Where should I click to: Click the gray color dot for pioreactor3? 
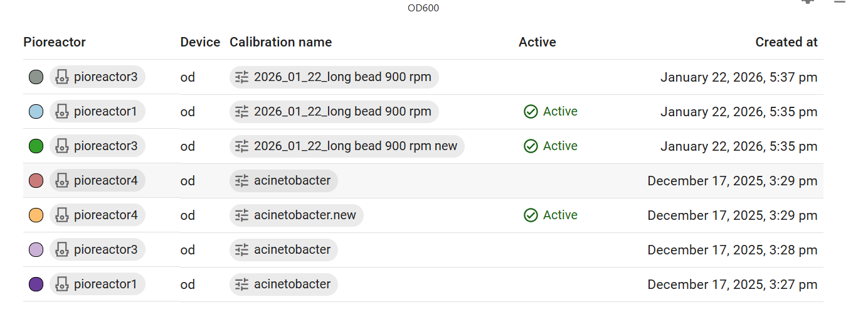coord(36,77)
